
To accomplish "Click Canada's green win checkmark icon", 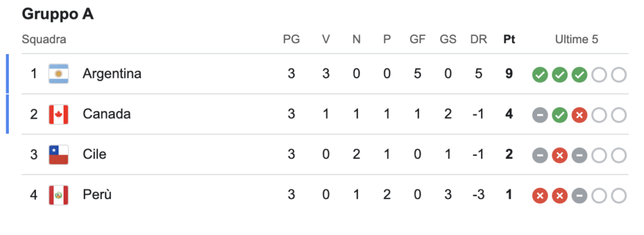I will pos(560,116).
